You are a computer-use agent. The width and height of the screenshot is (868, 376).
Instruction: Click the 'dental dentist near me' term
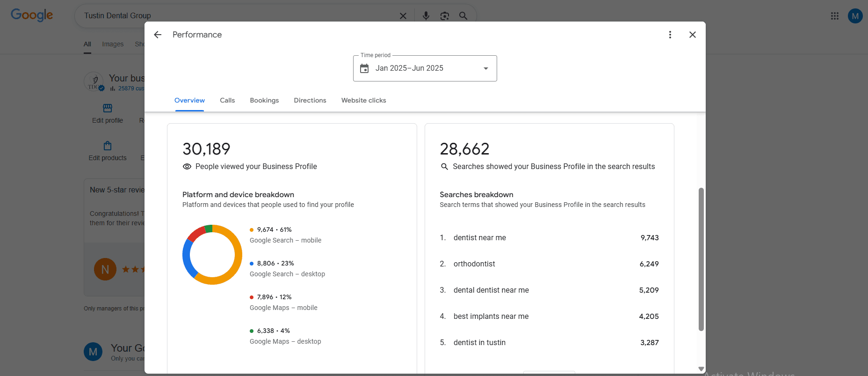pyautogui.click(x=491, y=290)
